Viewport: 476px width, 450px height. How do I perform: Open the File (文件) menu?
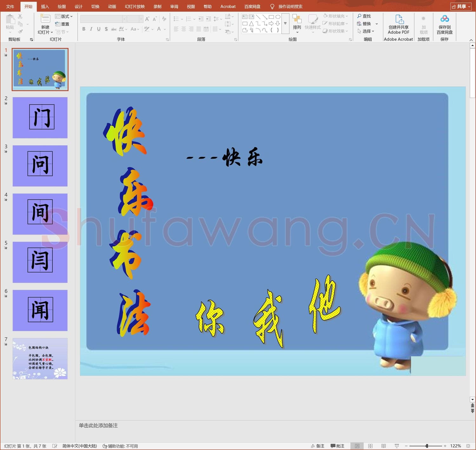coord(10,6)
